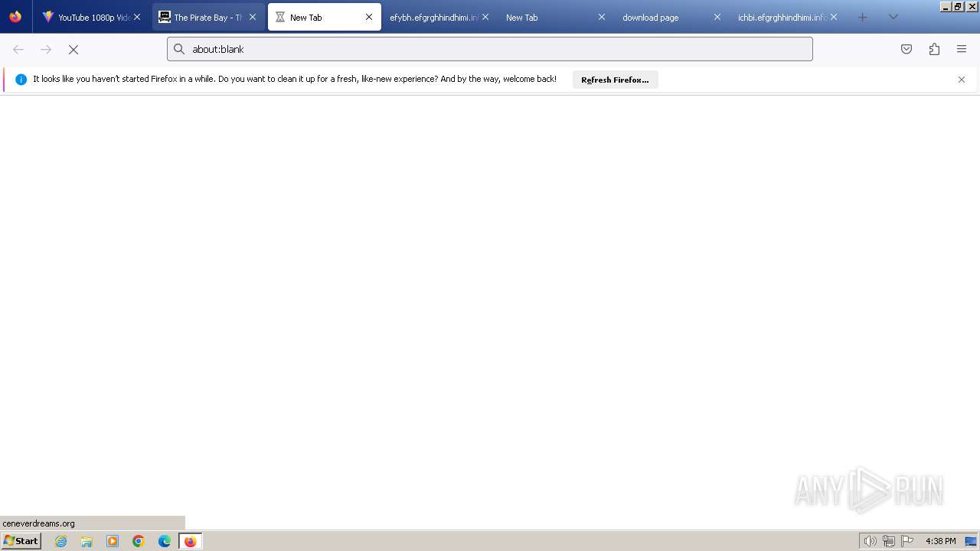Viewport: 980px width, 551px height.
Task: Close the YouTube 1080p Video tab
Action: (x=137, y=17)
